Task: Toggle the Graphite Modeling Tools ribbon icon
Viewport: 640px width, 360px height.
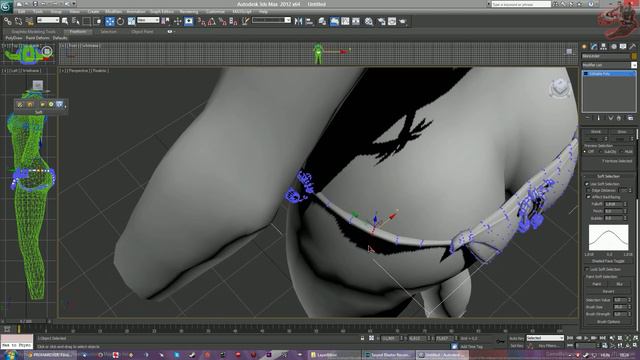Action: [x=334, y=21]
